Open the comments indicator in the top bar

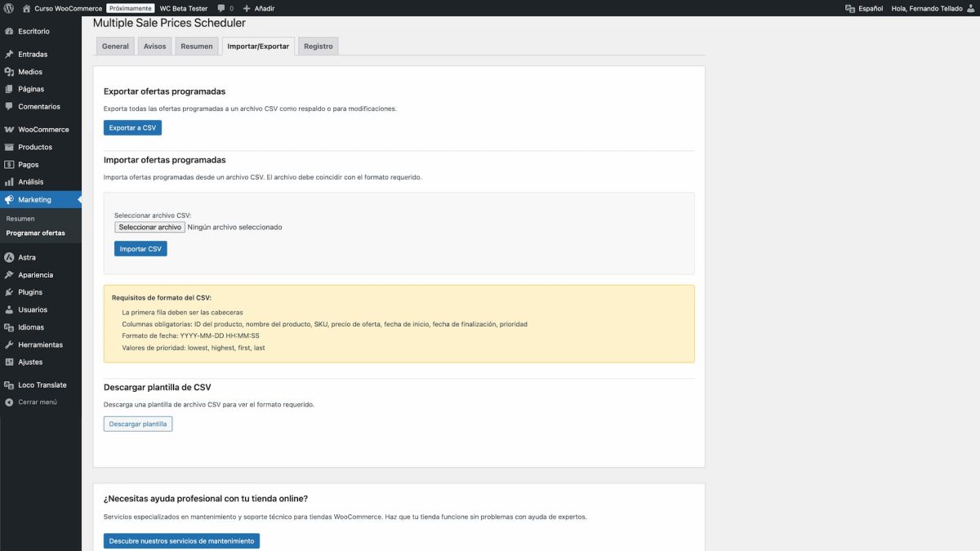pyautogui.click(x=221, y=7)
